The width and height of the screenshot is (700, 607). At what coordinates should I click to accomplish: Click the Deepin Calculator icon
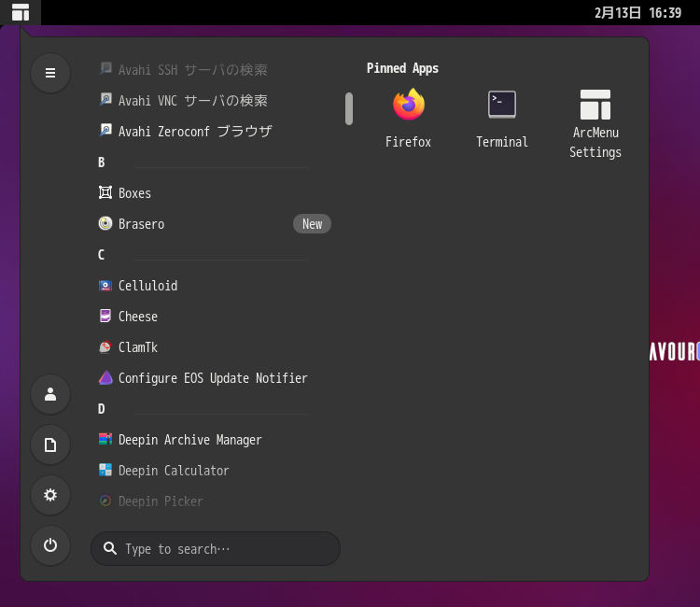point(105,470)
